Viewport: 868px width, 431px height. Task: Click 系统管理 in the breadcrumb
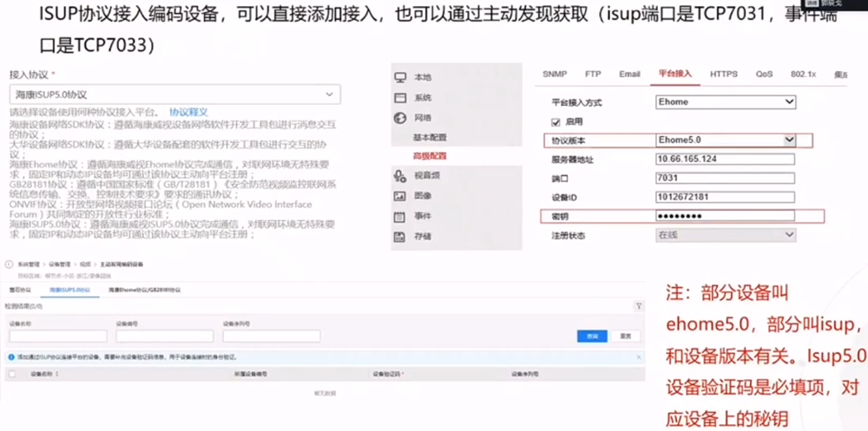click(x=28, y=264)
